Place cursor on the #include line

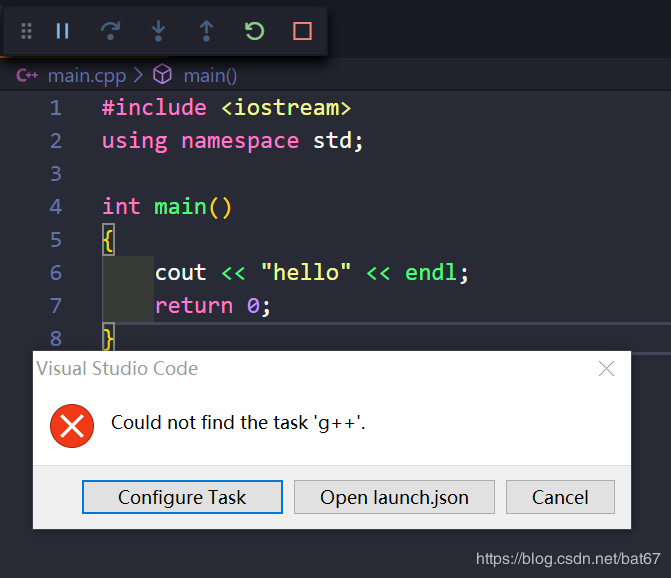tap(226, 107)
